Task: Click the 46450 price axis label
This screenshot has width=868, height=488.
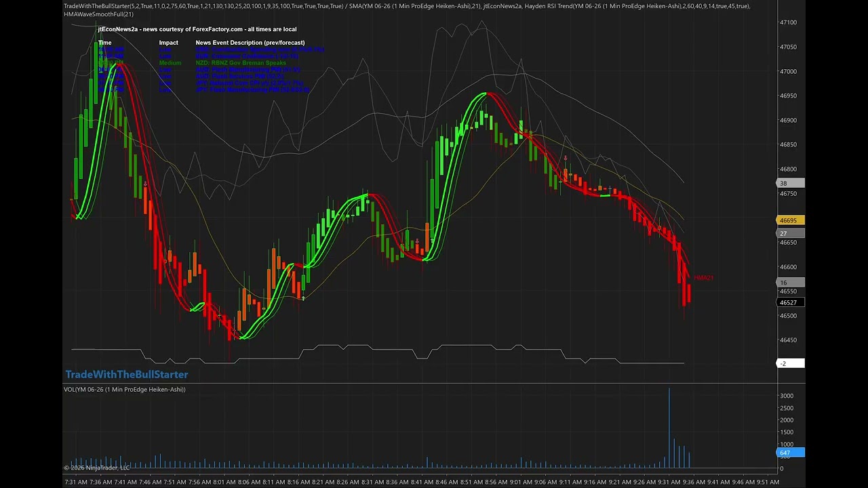Action: point(788,340)
